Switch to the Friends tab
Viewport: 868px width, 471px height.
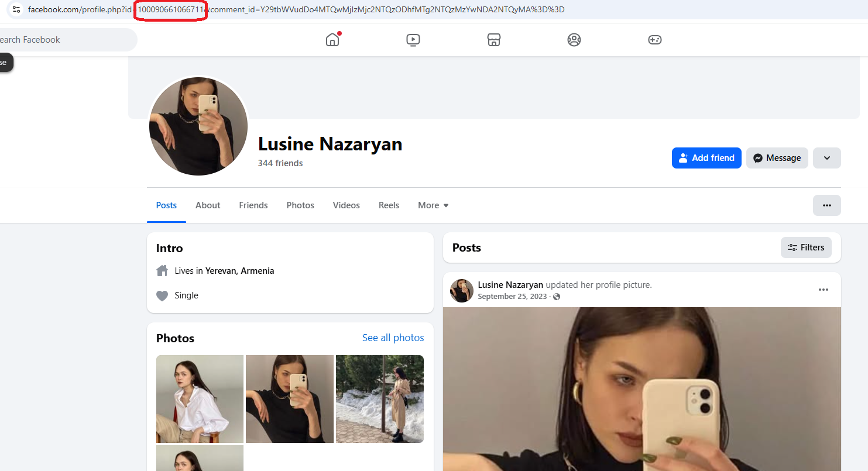pyautogui.click(x=253, y=205)
